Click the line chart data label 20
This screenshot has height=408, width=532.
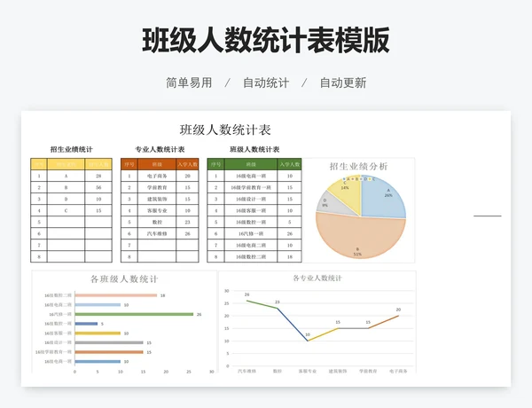(398, 310)
